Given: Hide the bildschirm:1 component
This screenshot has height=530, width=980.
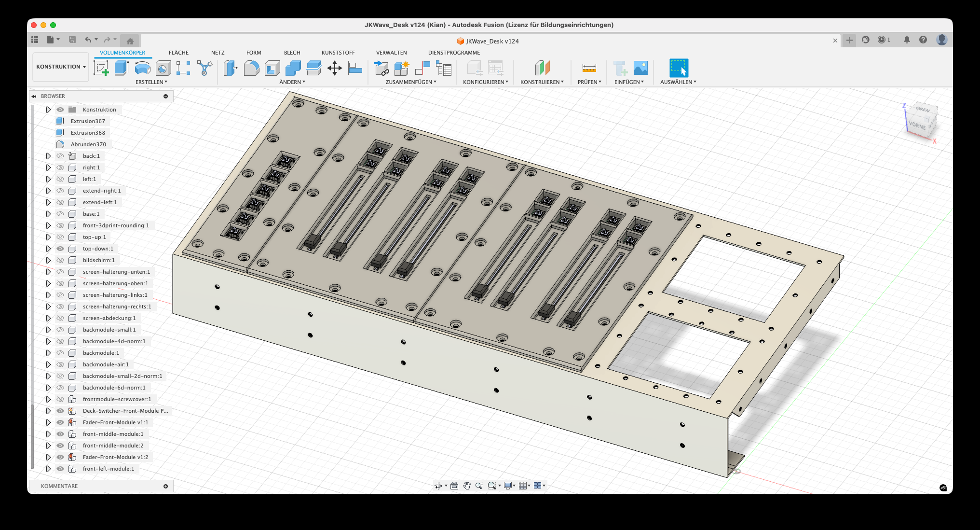Looking at the screenshot, I should (x=60, y=260).
